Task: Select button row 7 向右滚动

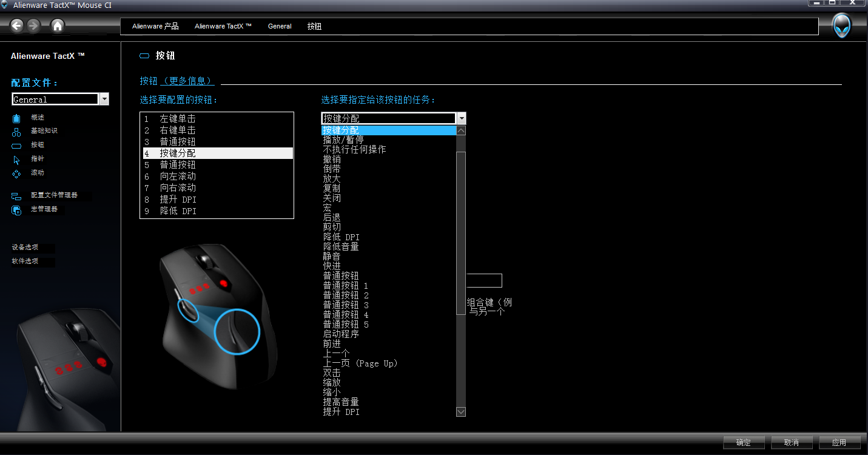Action: click(217, 188)
